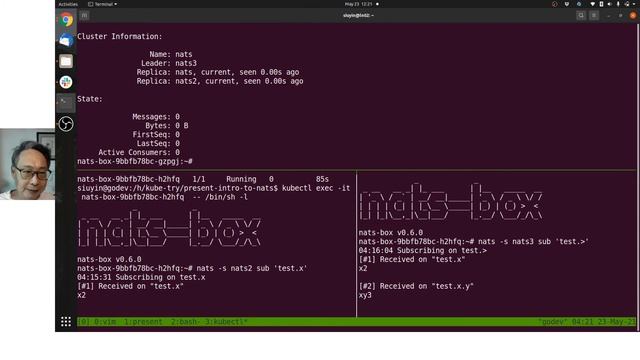Launch Slack from the dock
Screen dimensions: 640x360
[66, 82]
